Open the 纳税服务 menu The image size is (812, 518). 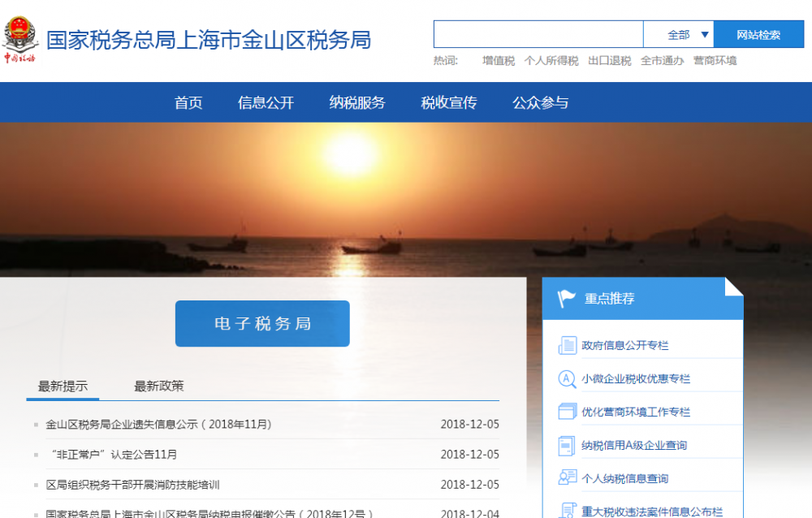[357, 102]
